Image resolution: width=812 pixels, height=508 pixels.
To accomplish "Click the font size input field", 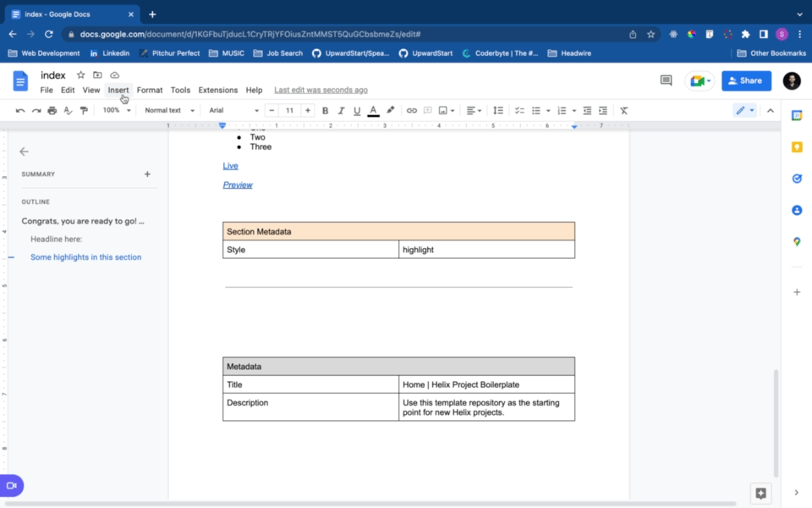I will point(289,111).
